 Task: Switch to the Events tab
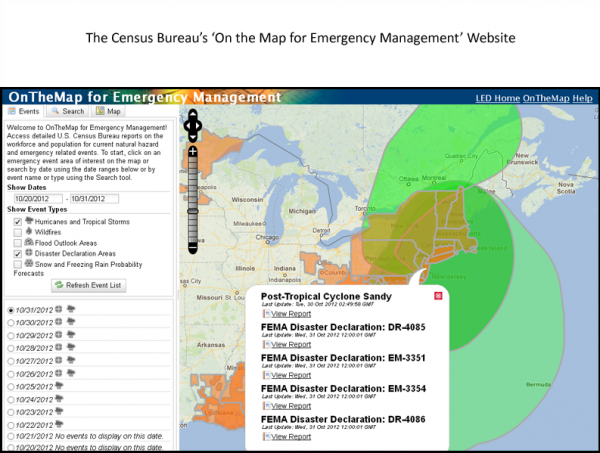tap(24, 111)
